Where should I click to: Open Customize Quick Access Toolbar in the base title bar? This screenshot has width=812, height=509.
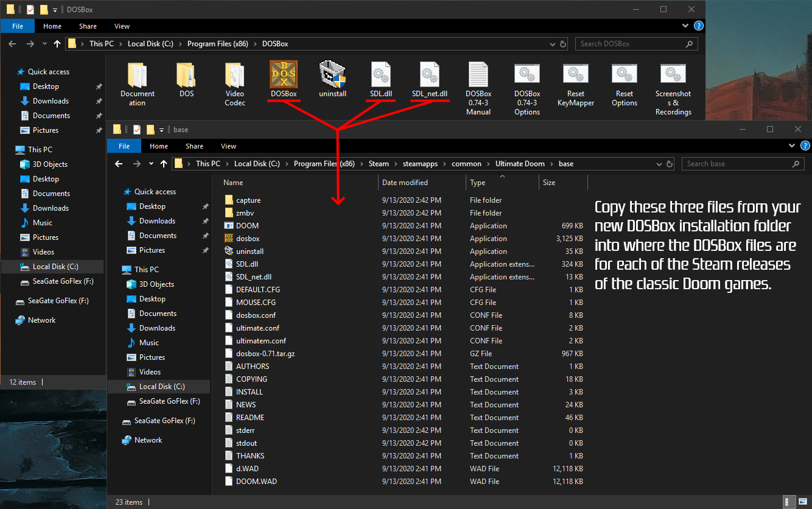[x=161, y=130]
